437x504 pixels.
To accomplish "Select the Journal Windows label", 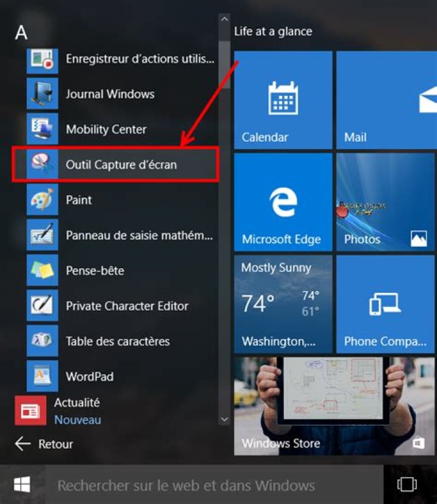I will [x=110, y=94].
